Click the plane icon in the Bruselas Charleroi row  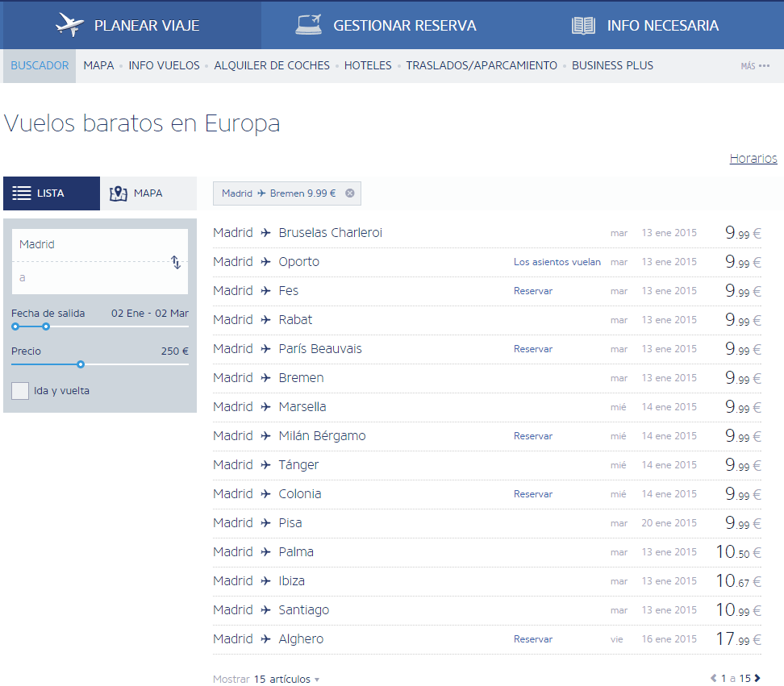266,233
